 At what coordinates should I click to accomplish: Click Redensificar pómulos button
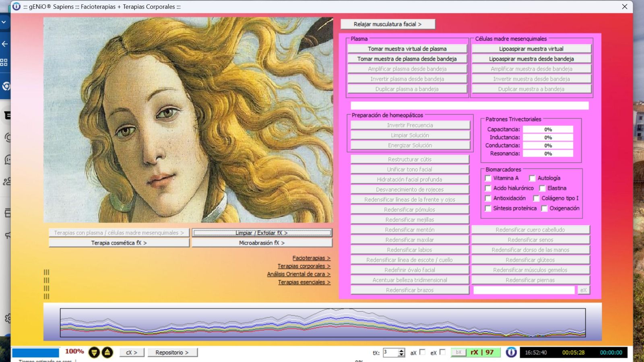(410, 210)
